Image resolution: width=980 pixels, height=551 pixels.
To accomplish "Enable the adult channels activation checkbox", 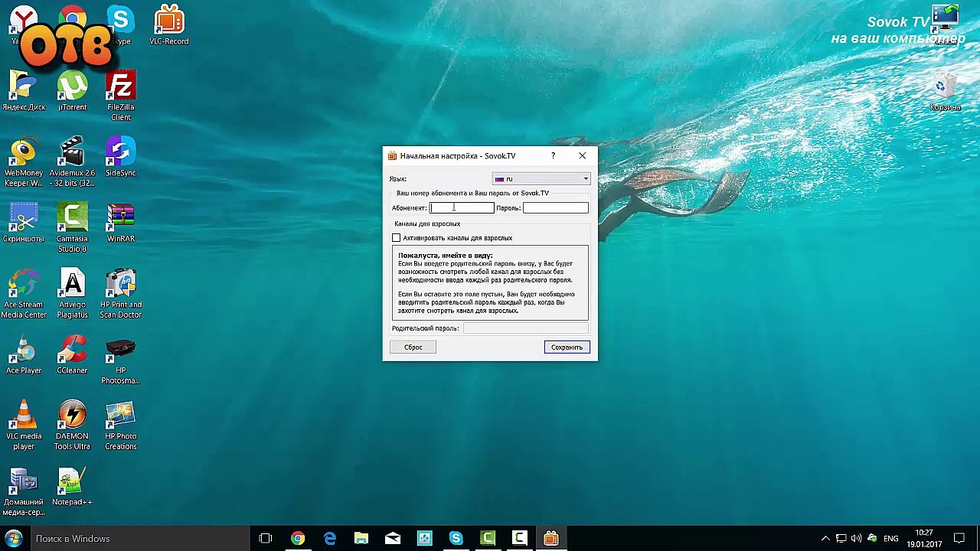I will click(397, 238).
